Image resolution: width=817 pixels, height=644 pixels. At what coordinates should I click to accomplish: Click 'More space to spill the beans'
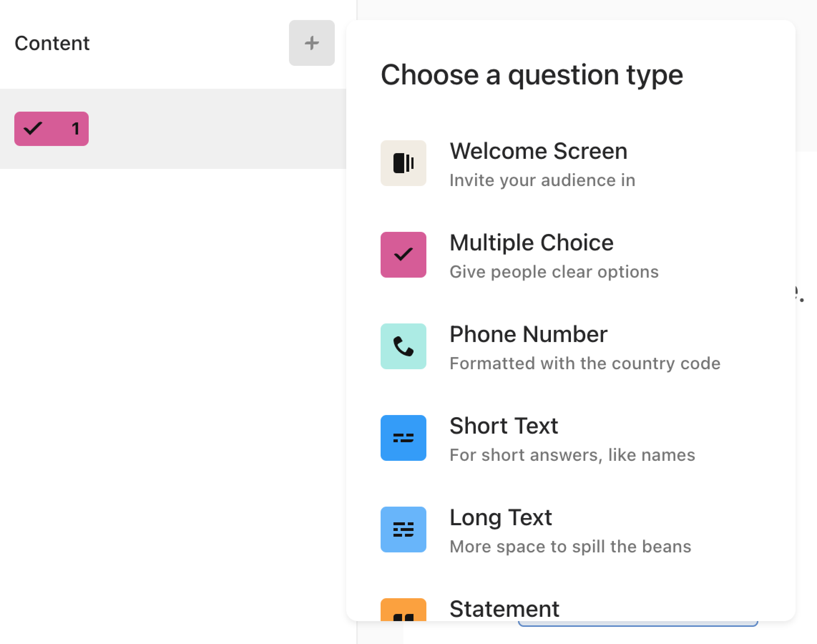(571, 547)
